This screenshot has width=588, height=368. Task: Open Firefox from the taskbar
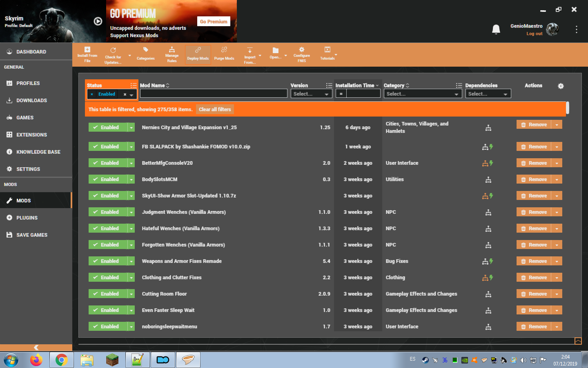(x=36, y=360)
